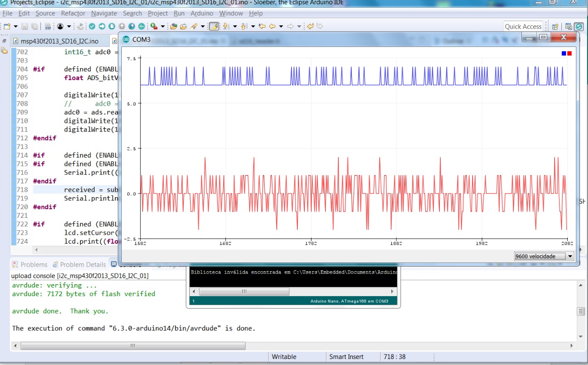This screenshot has height=365, width=588.
Task: Toggle Mark Occurrences highlighter button
Action: pos(214,27)
